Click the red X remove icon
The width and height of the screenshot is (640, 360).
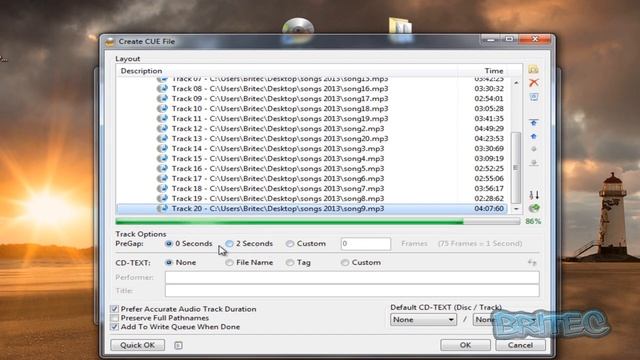(533, 83)
